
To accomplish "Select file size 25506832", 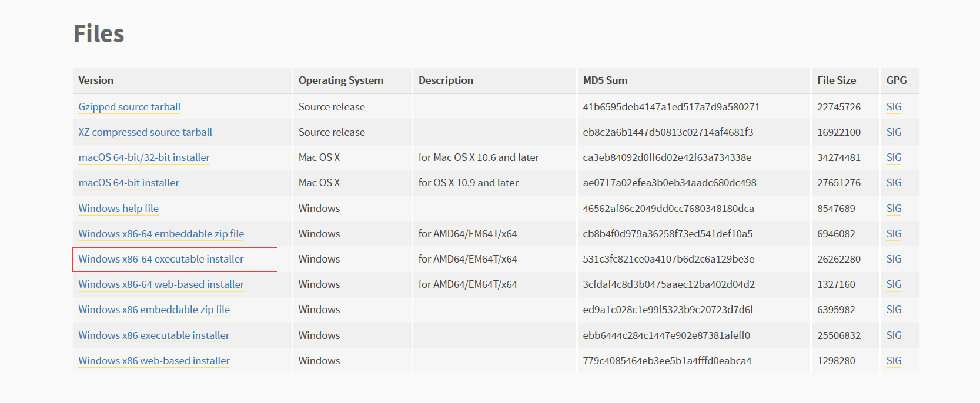I will pos(839,335).
